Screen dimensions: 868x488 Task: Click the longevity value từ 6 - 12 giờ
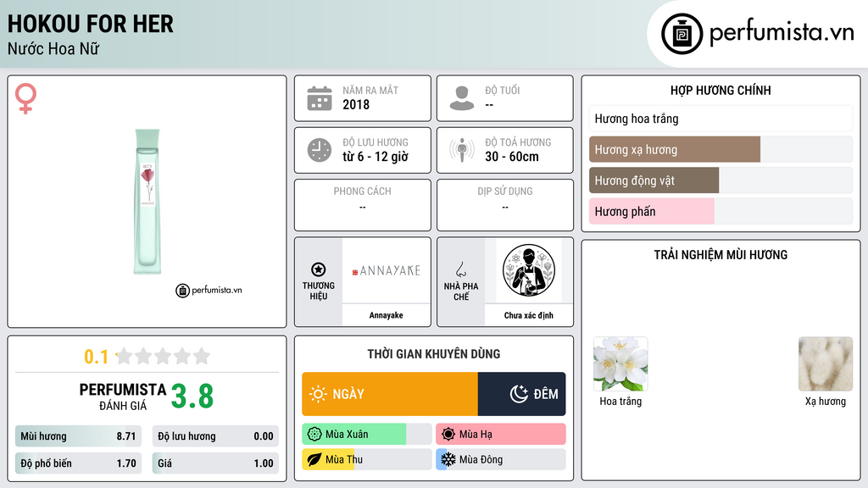376,157
